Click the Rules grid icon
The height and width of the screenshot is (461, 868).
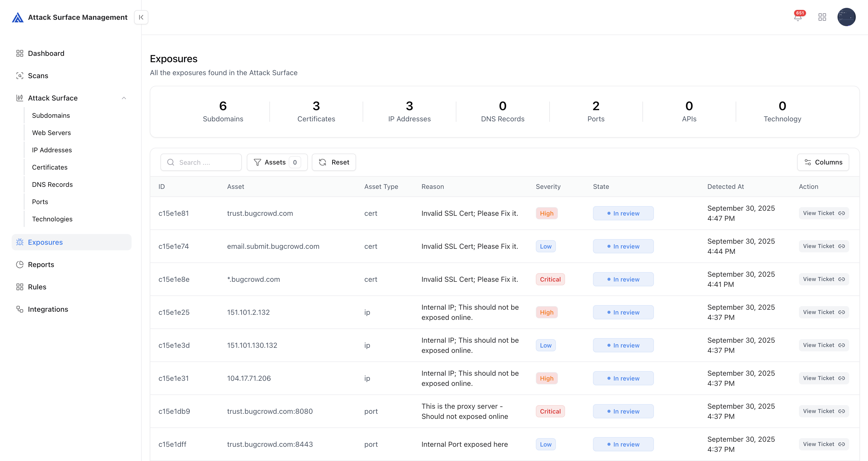point(20,287)
